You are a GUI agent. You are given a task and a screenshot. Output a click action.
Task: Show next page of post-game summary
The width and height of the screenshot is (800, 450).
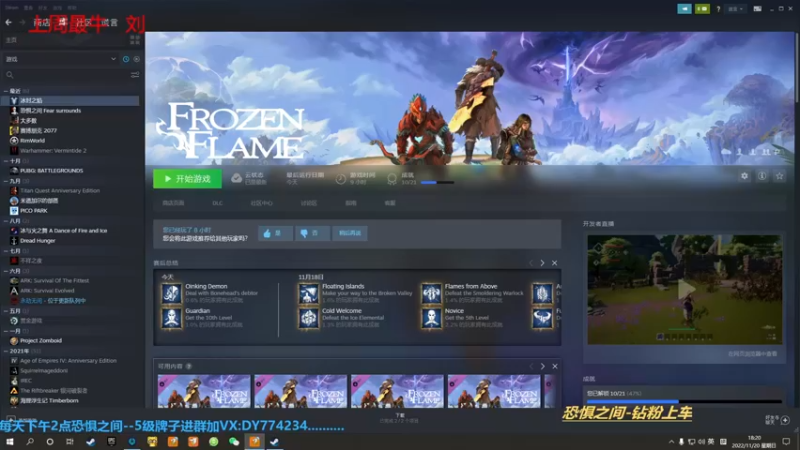[542, 263]
